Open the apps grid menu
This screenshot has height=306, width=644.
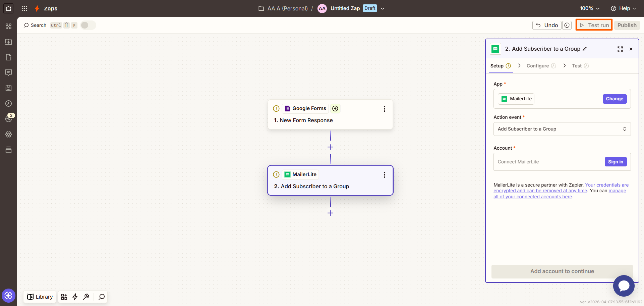[24, 8]
